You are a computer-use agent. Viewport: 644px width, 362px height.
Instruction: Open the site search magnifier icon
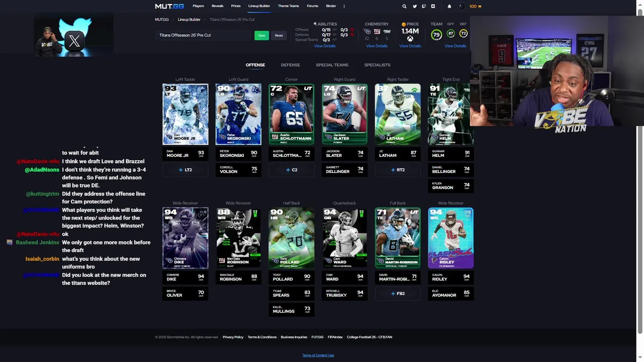click(x=404, y=7)
